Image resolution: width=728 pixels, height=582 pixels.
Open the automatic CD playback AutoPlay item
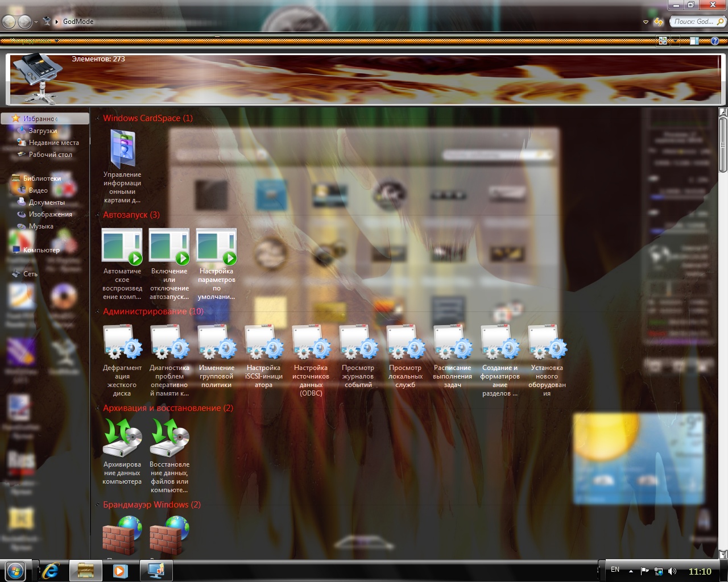point(122,264)
